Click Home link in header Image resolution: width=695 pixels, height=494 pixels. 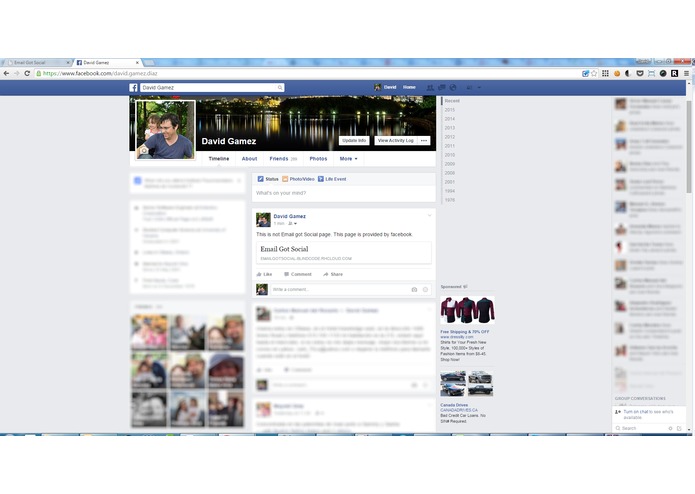coord(409,87)
